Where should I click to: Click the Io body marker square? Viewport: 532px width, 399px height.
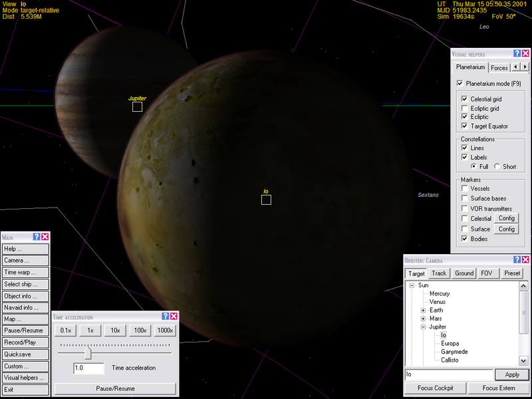click(x=267, y=200)
